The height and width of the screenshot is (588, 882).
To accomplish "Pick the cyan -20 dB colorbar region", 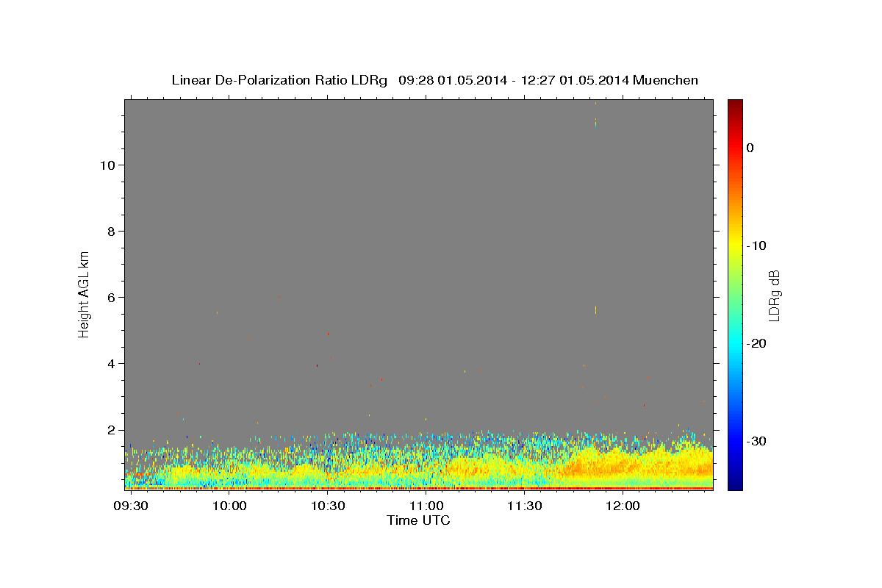I will pyautogui.click(x=735, y=343).
